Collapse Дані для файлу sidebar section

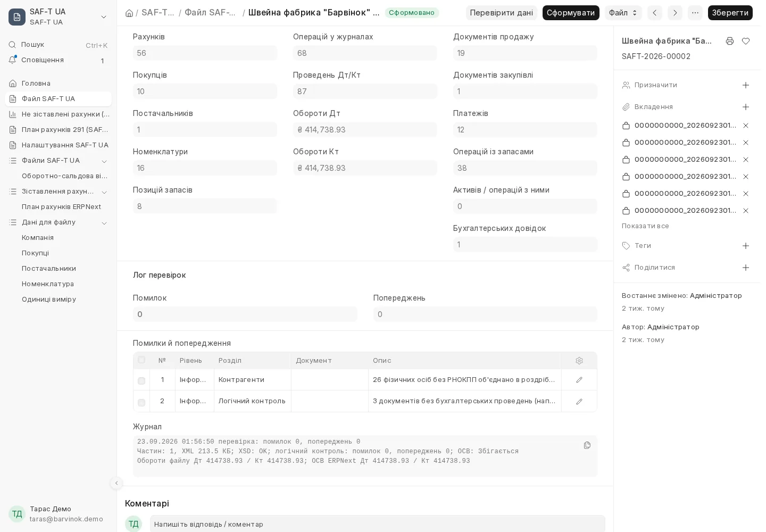point(104,223)
